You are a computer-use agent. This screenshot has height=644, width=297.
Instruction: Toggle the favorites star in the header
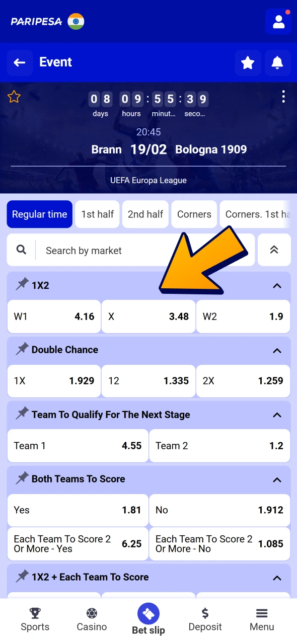click(x=248, y=62)
